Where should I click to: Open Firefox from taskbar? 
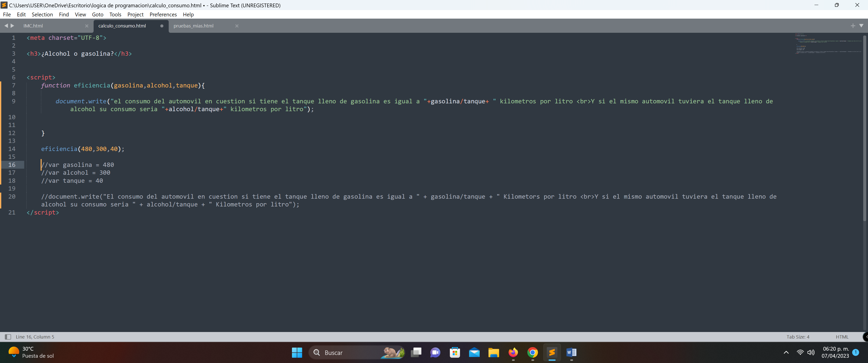point(513,353)
